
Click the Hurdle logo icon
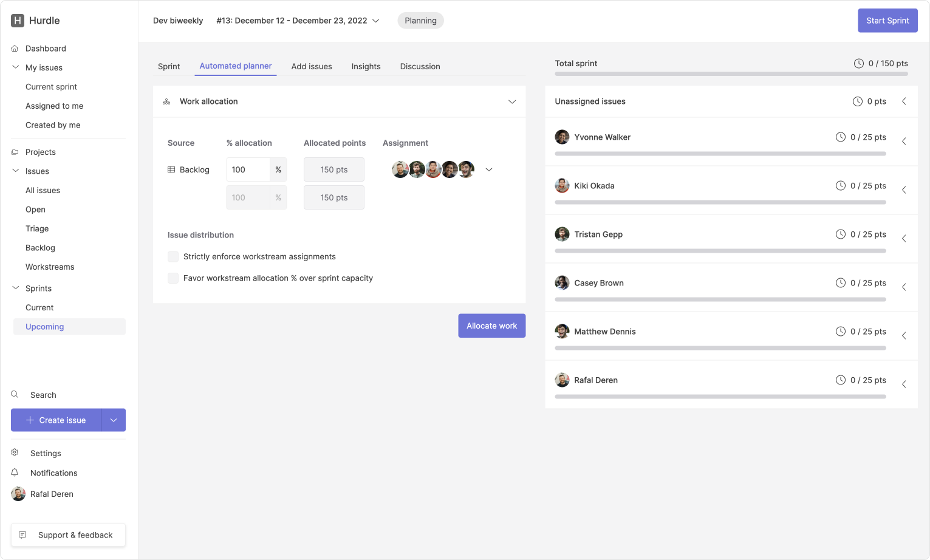18,21
